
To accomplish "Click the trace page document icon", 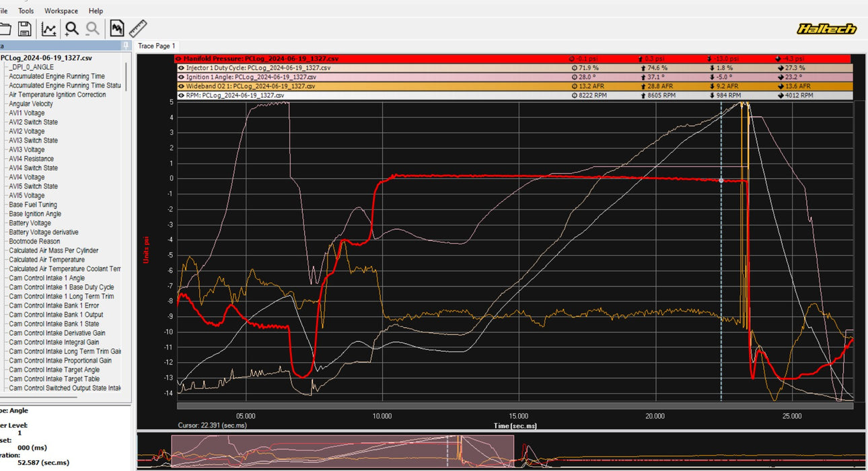I will pyautogui.click(x=117, y=28).
